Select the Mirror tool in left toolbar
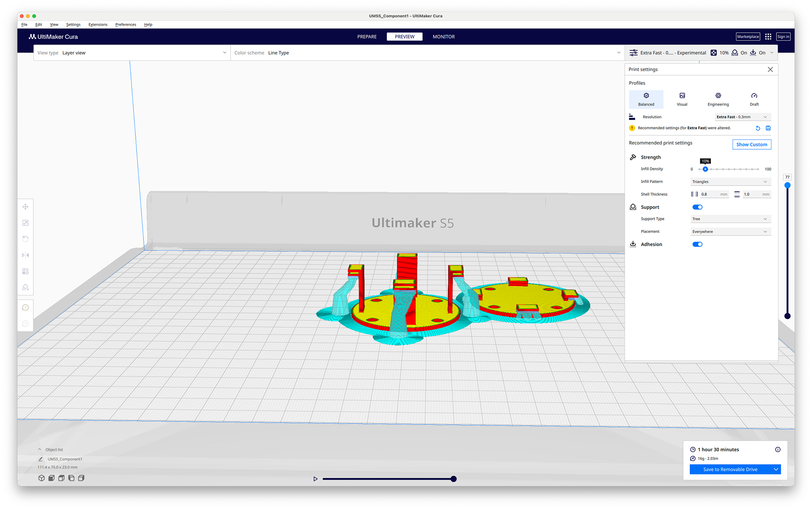Screen dimensions: 812x509 [25, 255]
